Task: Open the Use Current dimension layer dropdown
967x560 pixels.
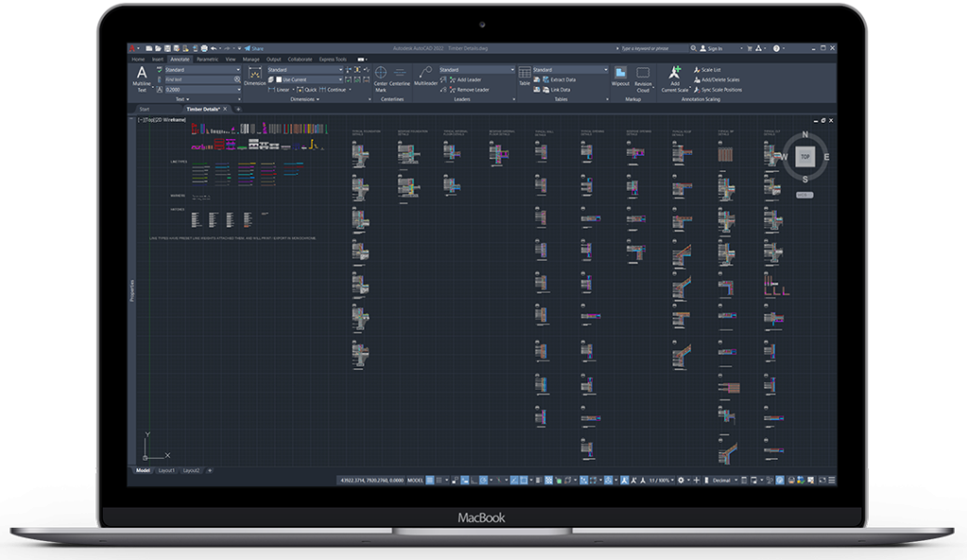Action: 309,79
